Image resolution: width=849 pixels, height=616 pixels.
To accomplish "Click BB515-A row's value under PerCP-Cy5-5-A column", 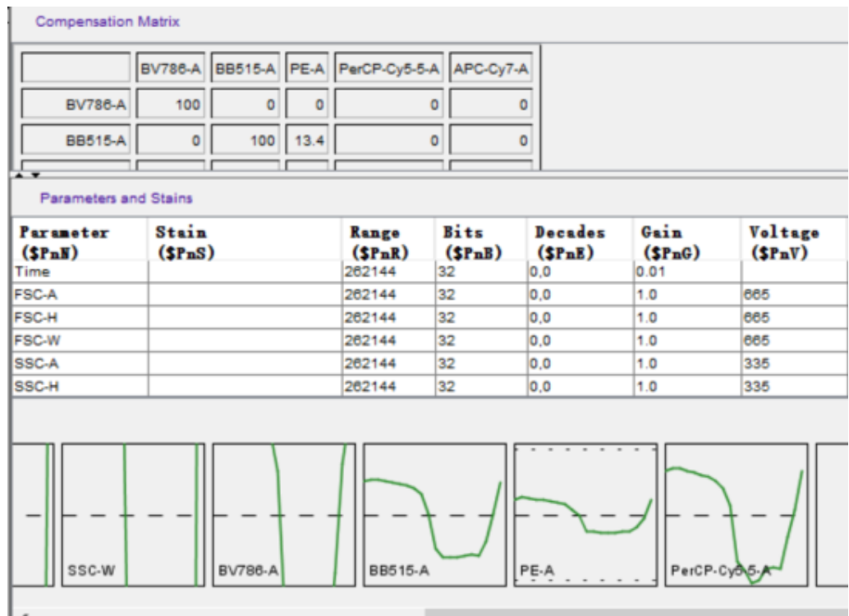I will [388, 140].
